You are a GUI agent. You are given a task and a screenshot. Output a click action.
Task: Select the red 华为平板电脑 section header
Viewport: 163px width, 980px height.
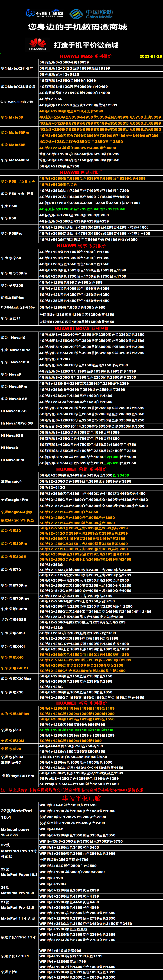pos(81,798)
